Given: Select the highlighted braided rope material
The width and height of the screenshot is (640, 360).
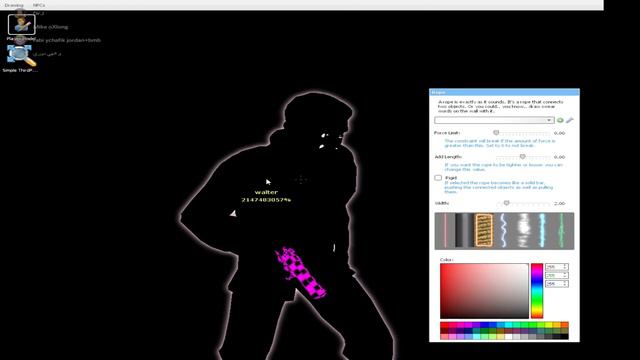Looking at the screenshot, I should (484, 231).
